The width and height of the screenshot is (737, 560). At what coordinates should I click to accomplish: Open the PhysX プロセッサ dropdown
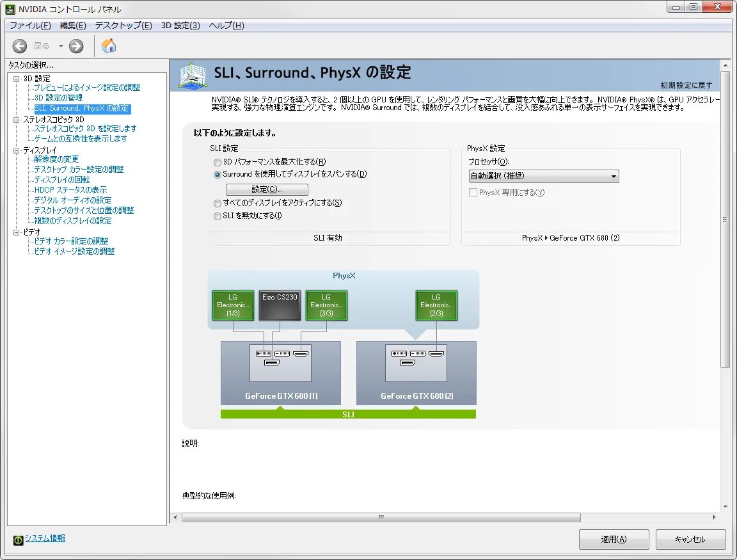pyautogui.click(x=543, y=177)
